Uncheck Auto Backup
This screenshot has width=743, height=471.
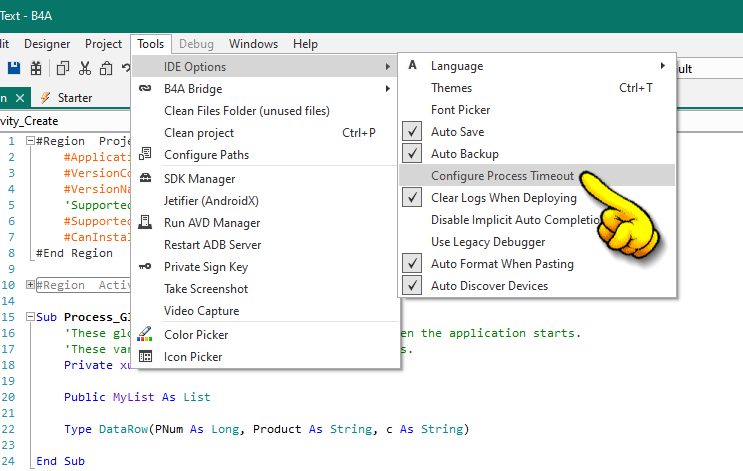pos(413,154)
